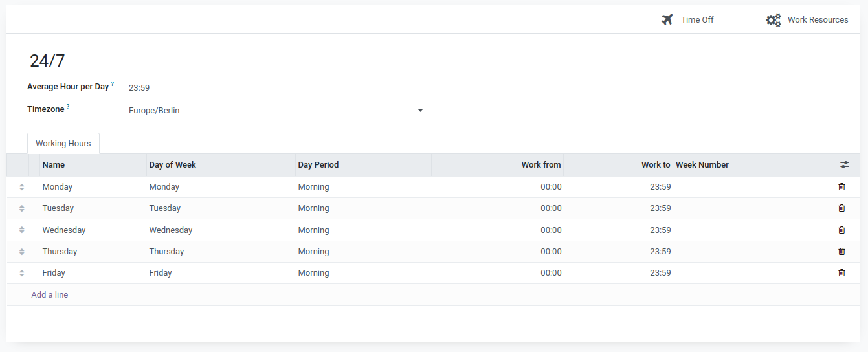Show tooltip help for Average Hour per Day
Viewport: 868px width, 352px height.
[x=113, y=83]
